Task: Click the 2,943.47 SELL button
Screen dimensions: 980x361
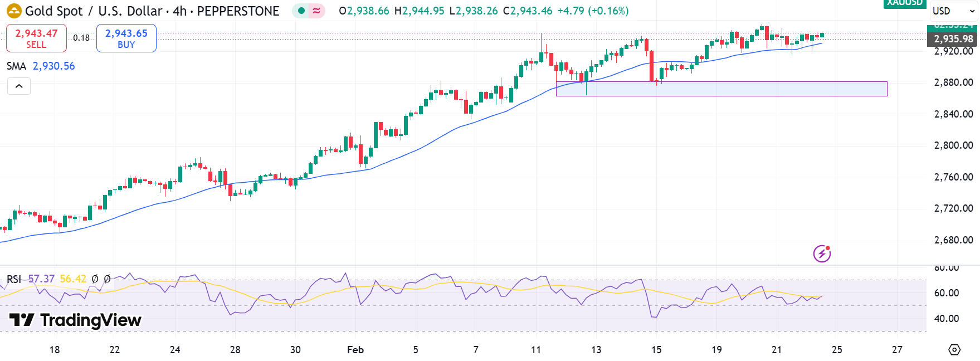Action: click(36, 38)
